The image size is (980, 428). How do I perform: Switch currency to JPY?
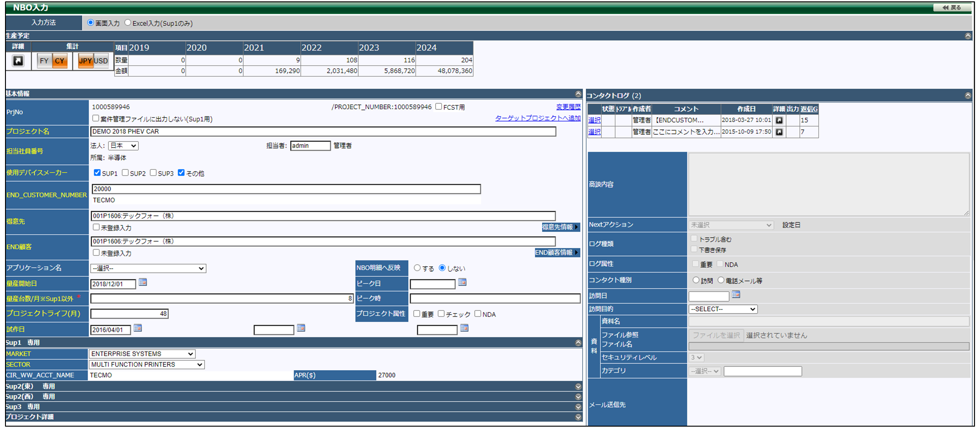coord(86,61)
